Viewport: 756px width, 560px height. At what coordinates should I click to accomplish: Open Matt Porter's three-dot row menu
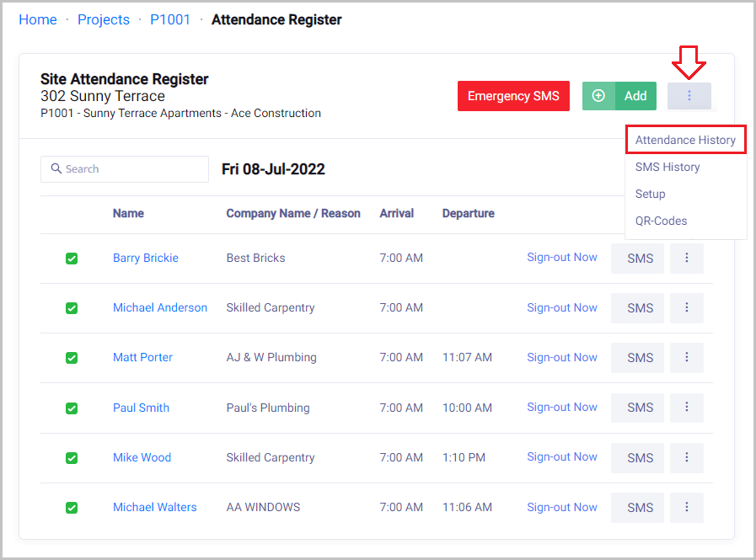tap(686, 358)
